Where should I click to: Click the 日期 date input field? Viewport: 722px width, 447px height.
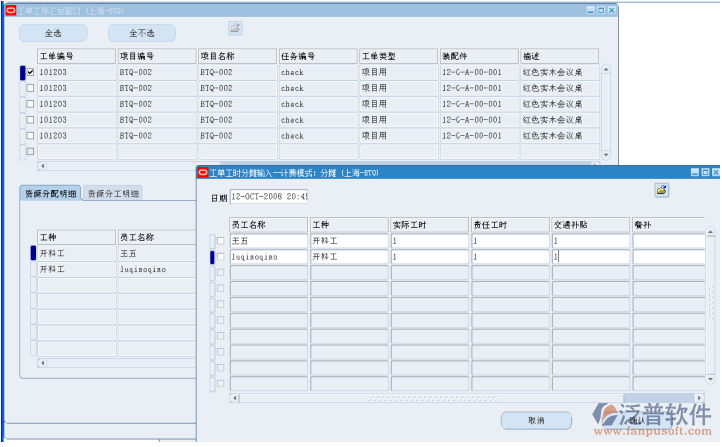[269, 197]
